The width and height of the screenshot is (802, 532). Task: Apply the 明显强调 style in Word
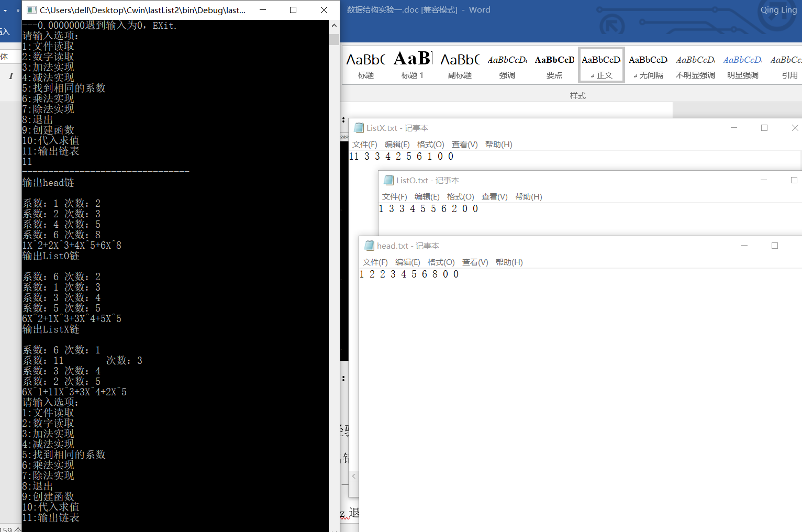click(742, 65)
